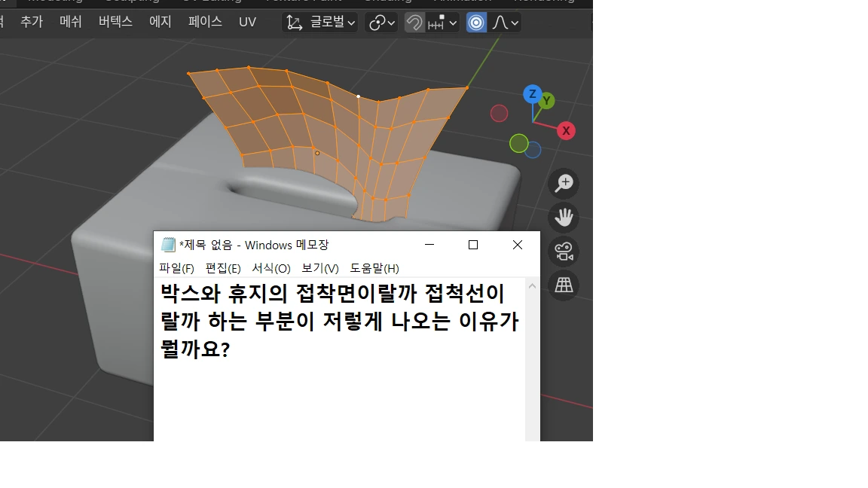Image resolution: width=868 pixels, height=488 pixels.
Task: Click the blue Z axis on the navigation gizmo
Action: click(x=531, y=95)
